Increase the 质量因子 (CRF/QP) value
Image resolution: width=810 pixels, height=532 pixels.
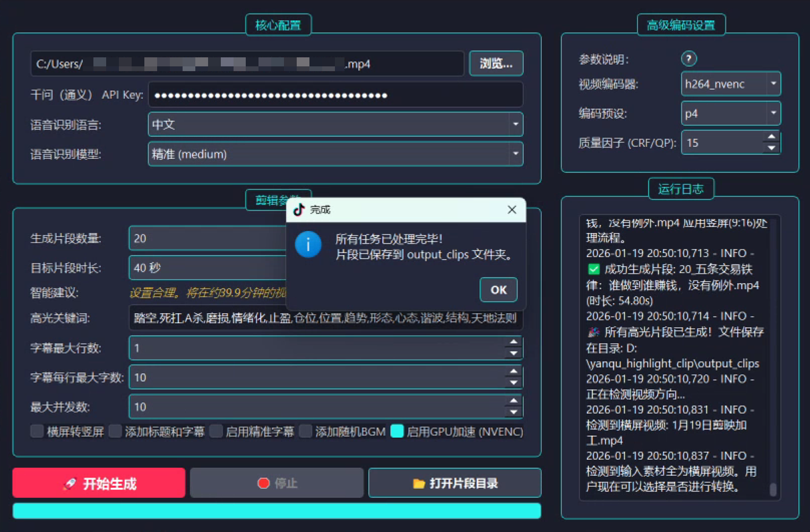[771, 137]
